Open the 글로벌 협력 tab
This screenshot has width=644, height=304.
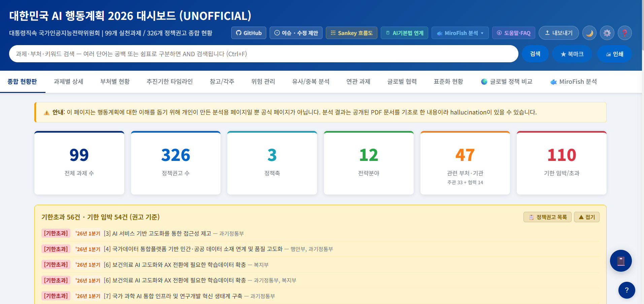pos(402,81)
